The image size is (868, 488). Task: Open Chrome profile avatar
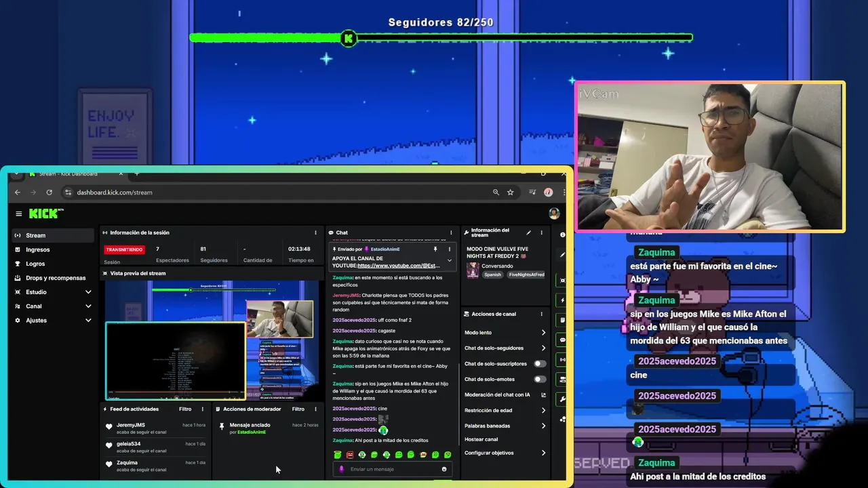(x=548, y=192)
